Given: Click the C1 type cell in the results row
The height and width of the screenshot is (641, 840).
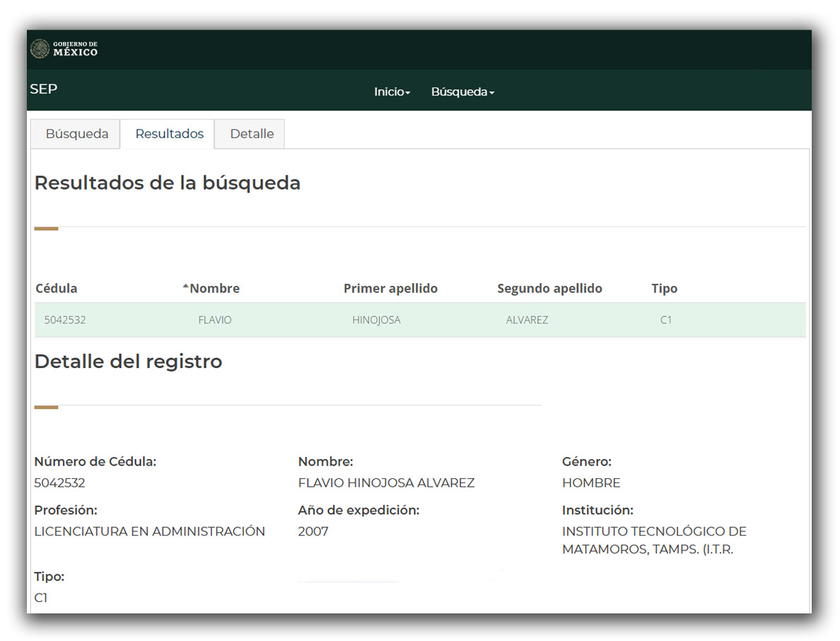Looking at the screenshot, I should [x=666, y=320].
